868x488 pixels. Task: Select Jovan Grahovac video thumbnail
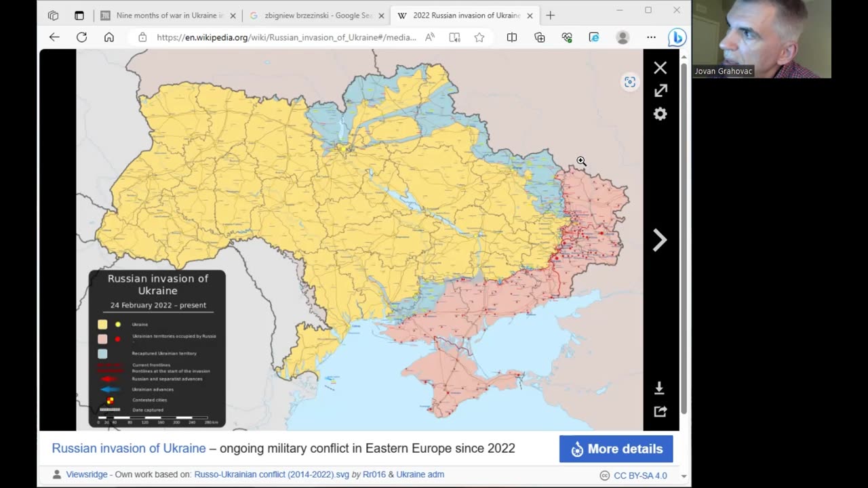tap(762, 39)
